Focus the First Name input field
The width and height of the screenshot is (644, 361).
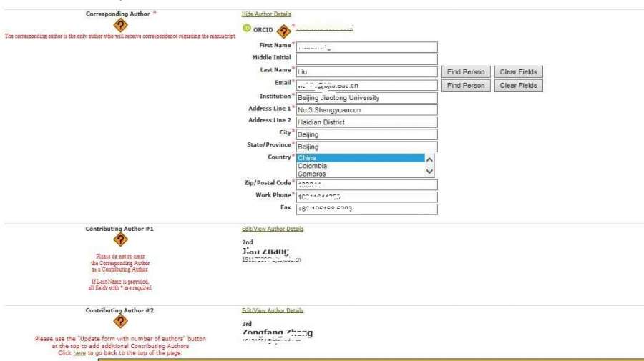click(367, 47)
